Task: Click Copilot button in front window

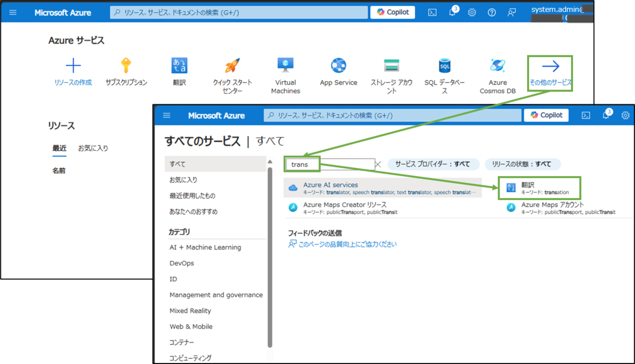Action: (547, 115)
